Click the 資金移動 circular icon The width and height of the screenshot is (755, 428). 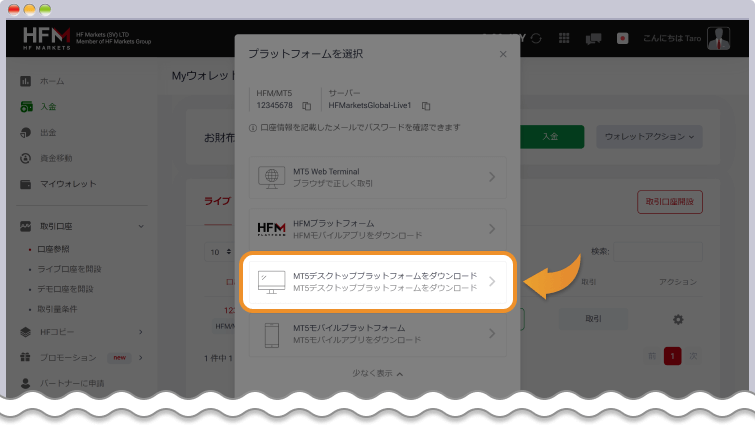[x=26, y=158]
